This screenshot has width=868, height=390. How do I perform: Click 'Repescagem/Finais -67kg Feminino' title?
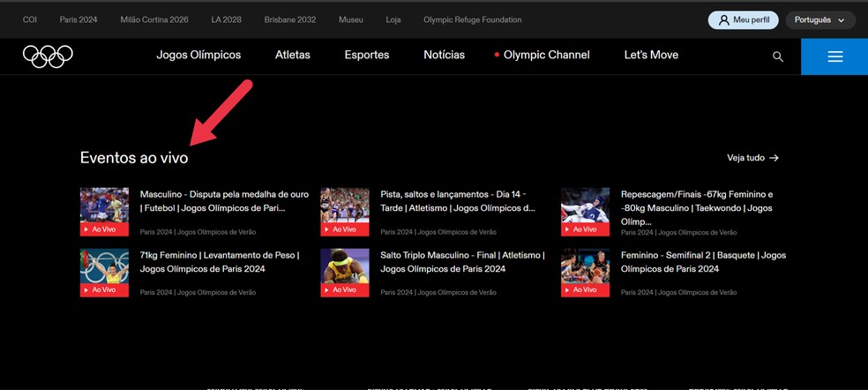click(697, 207)
